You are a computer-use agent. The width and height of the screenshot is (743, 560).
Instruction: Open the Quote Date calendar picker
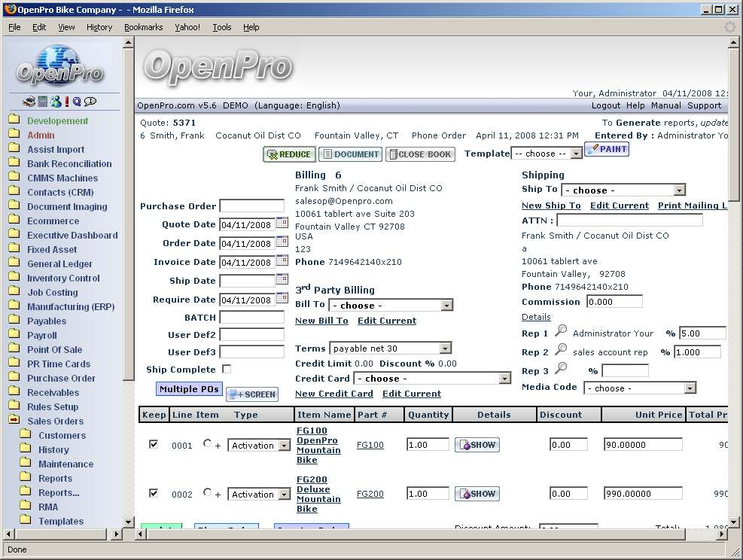pos(282,223)
